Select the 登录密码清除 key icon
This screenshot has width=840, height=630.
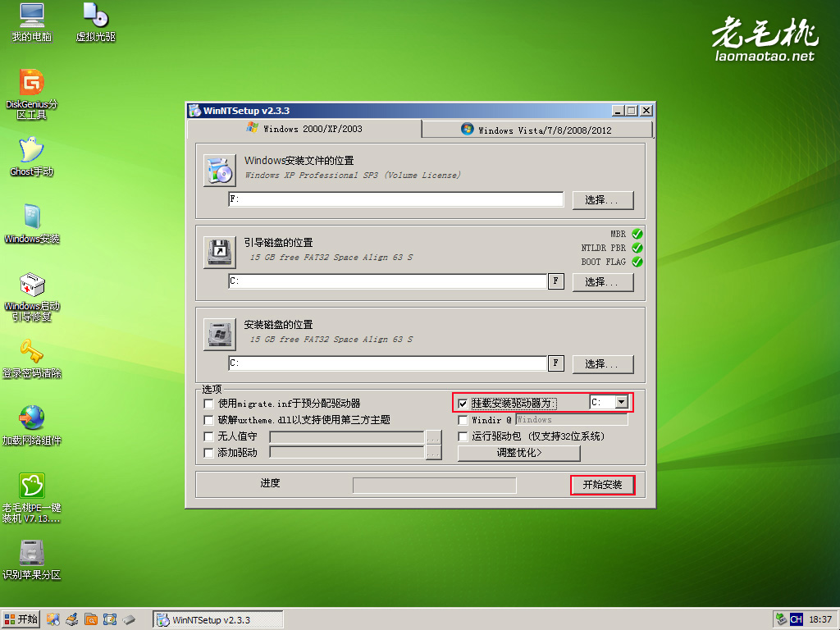pos(32,358)
